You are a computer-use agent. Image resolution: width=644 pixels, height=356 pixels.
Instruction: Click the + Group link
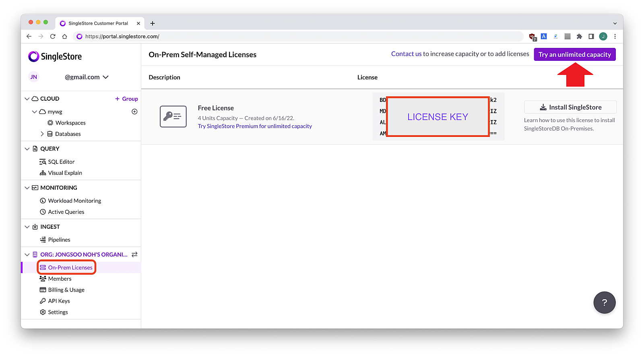click(x=126, y=99)
